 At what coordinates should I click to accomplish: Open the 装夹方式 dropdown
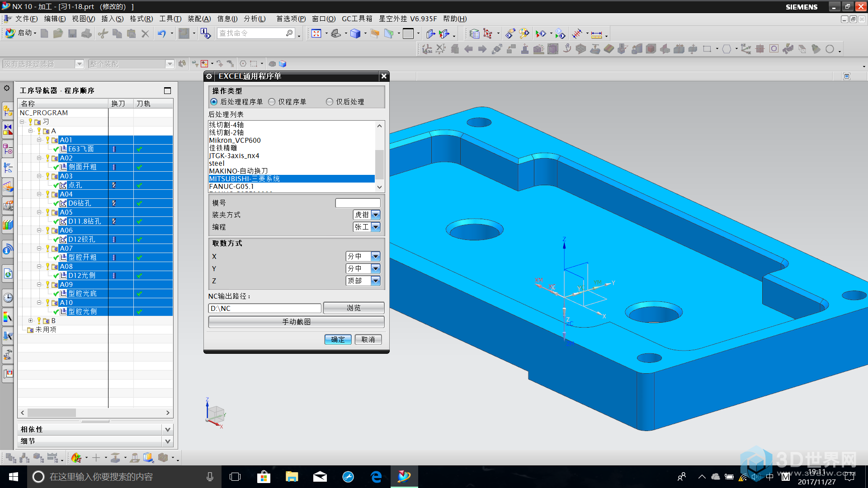(376, 215)
